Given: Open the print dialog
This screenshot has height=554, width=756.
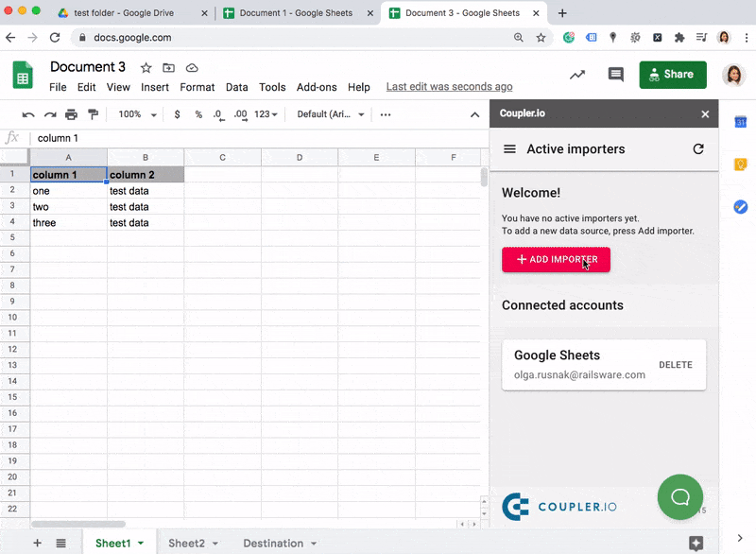Looking at the screenshot, I should coord(70,113).
